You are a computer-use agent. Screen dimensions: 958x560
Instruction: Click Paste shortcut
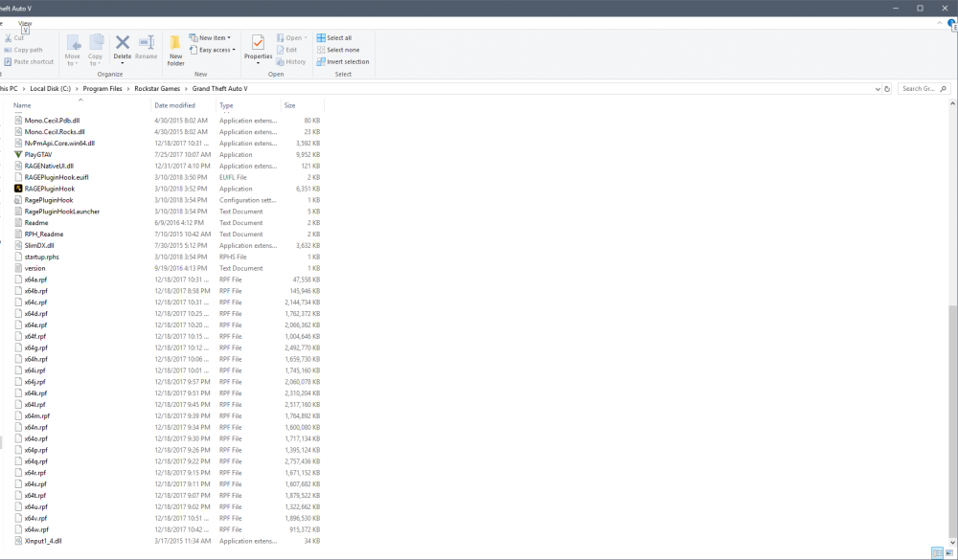pyautogui.click(x=29, y=61)
